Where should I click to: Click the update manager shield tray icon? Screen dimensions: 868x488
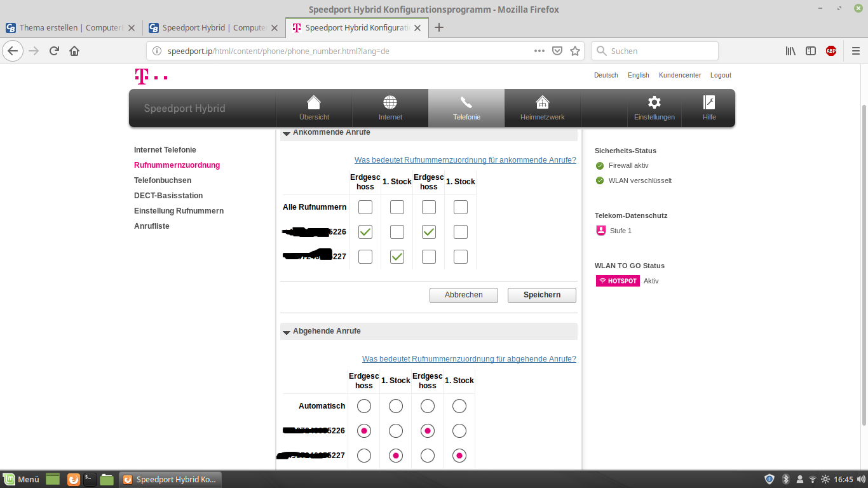[x=770, y=479]
